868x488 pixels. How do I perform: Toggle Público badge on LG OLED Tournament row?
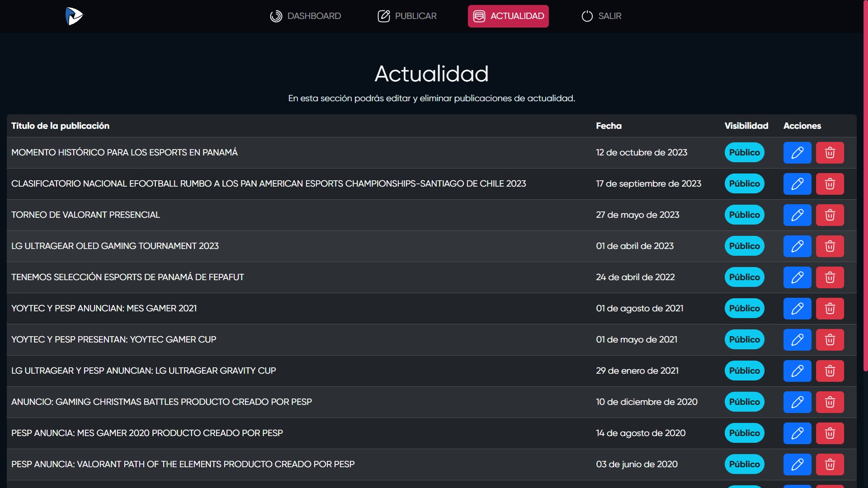[745, 246]
